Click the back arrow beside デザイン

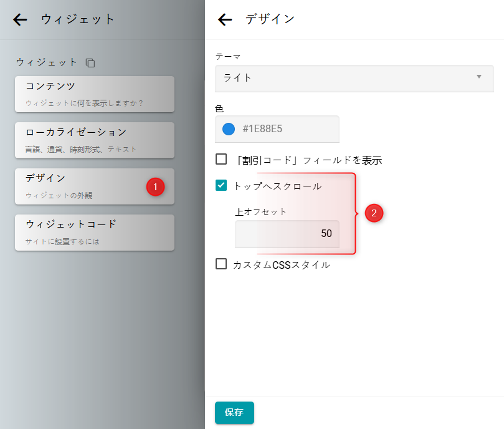click(225, 19)
